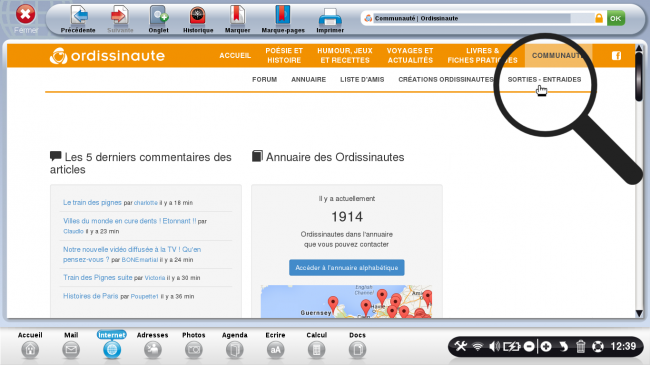Viewport: 650px width, 365px height.
Task: Open the ACCUEIL menu item
Action: coord(235,56)
